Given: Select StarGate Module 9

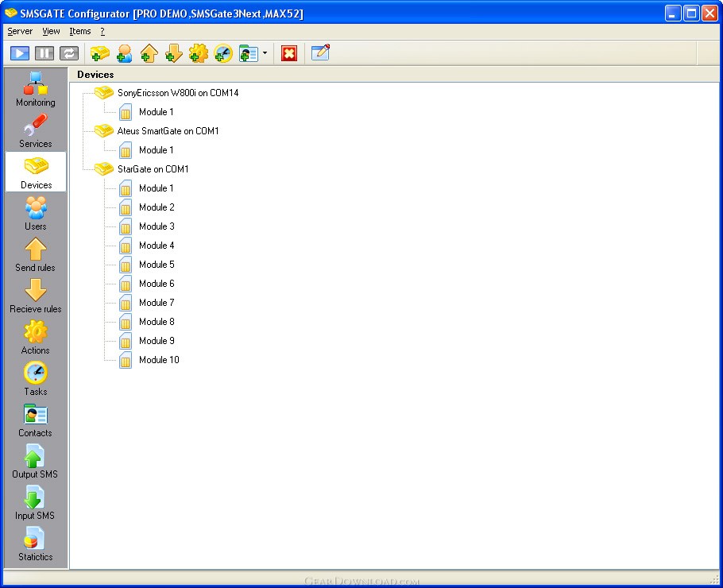Looking at the screenshot, I should click(x=157, y=341).
